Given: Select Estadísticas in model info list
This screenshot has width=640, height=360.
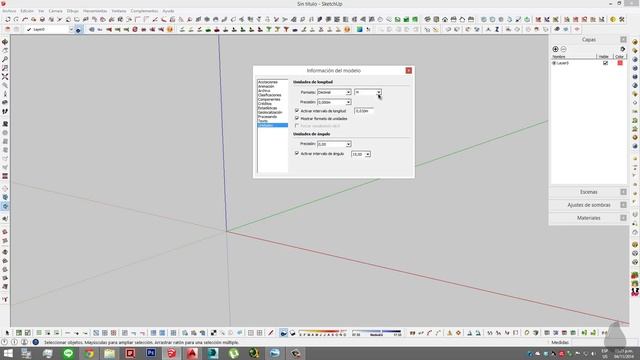Looking at the screenshot, I should 267,108.
